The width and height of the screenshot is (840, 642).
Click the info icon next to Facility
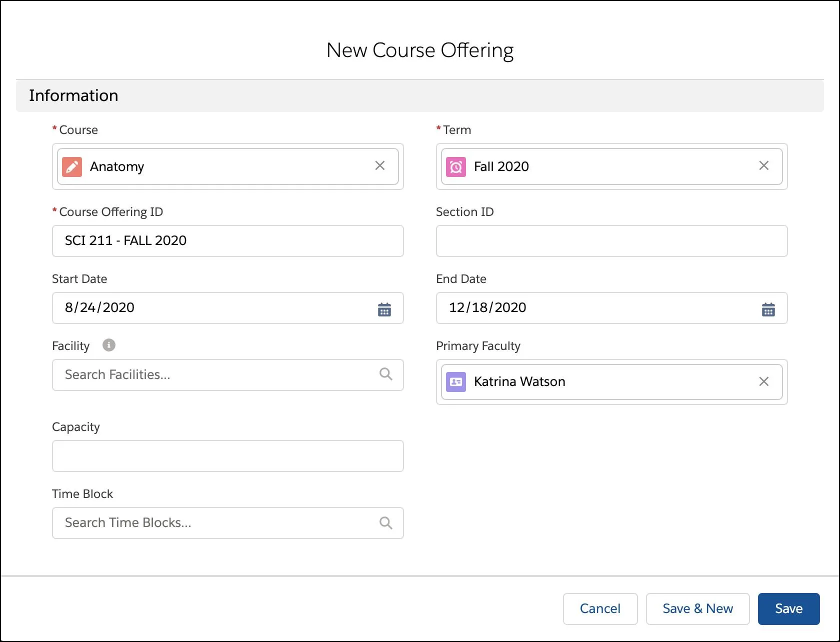[108, 344]
